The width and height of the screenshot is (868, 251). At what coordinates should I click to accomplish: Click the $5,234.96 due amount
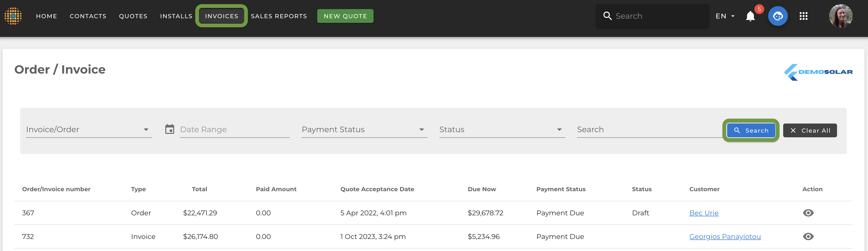point(483,236)
